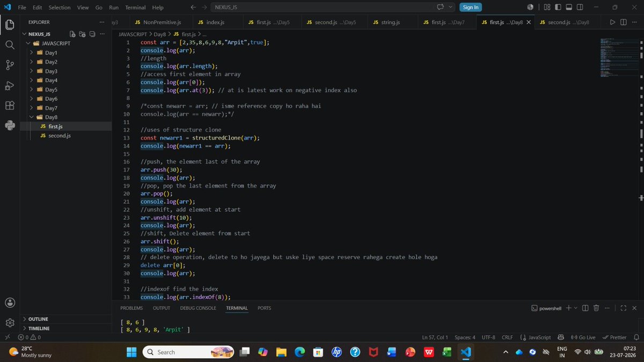Viewport: 644px width, 362px height.
Task: Click the Prettier status bar item
Action: click(x=614, y=337)
